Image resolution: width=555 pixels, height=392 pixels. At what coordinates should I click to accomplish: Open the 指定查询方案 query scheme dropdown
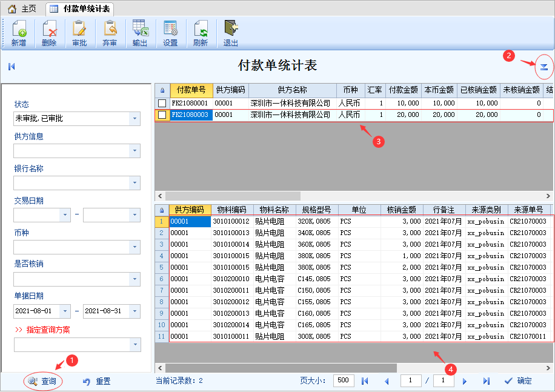[135, 345]
